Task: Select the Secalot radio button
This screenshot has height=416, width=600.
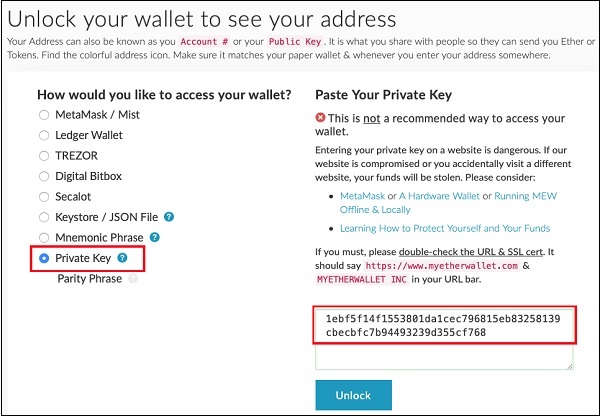Action: 44,196
